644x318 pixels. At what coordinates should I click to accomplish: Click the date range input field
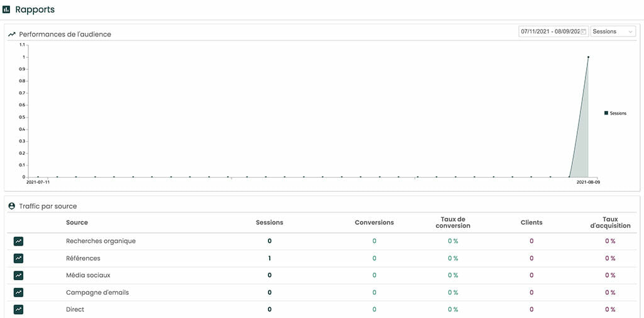click(x=553, y=31)
